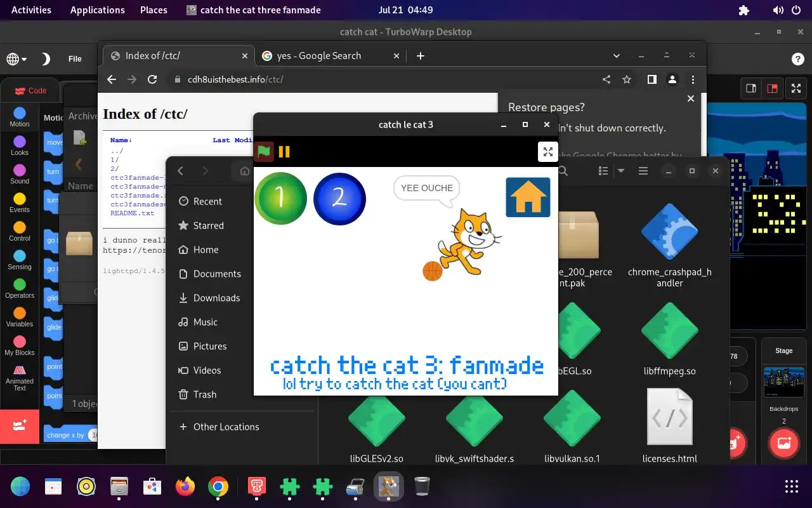
Task: Toggle TurboWarp dark theme moon icon
Action: coord(46,59)
